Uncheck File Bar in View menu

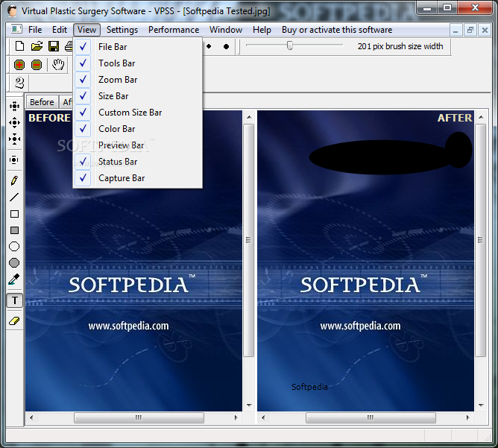(138, 47)
